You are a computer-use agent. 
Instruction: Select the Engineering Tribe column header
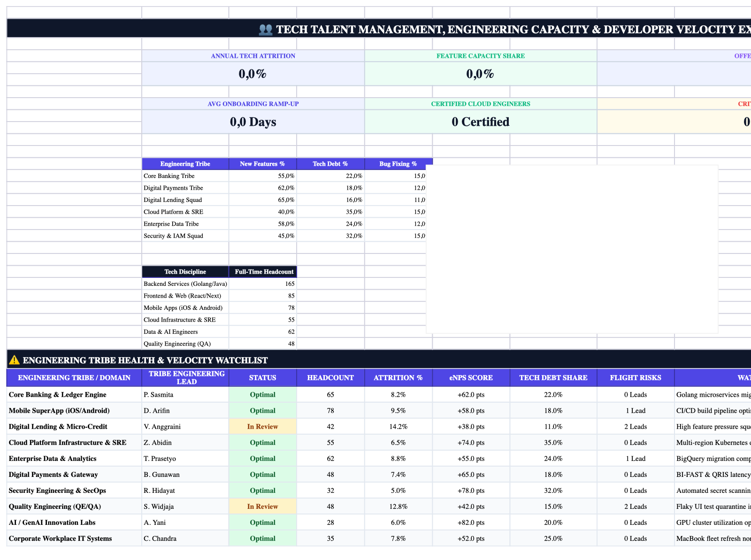point(185,164)
